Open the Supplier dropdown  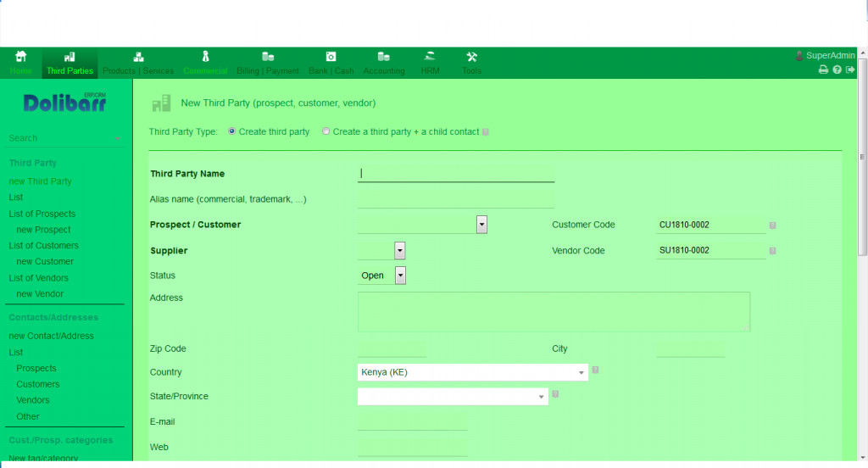tap(381, 250)
